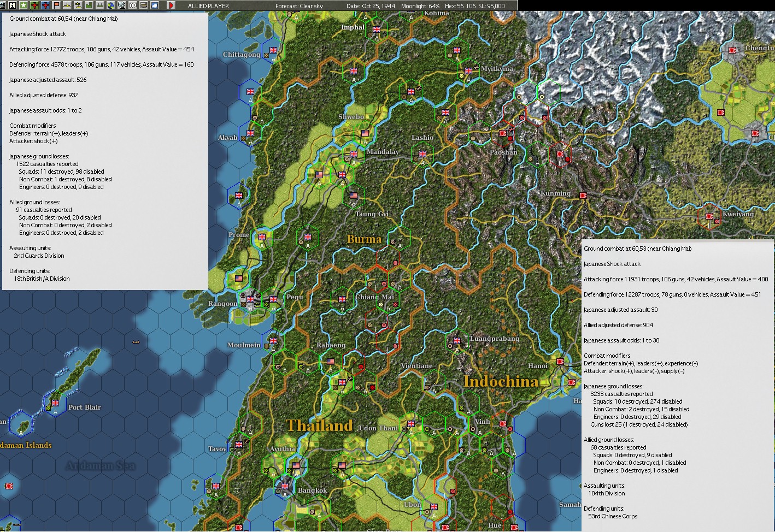
Task: Select the US flag unit below Rahaeng
Action: click(331, 362)
